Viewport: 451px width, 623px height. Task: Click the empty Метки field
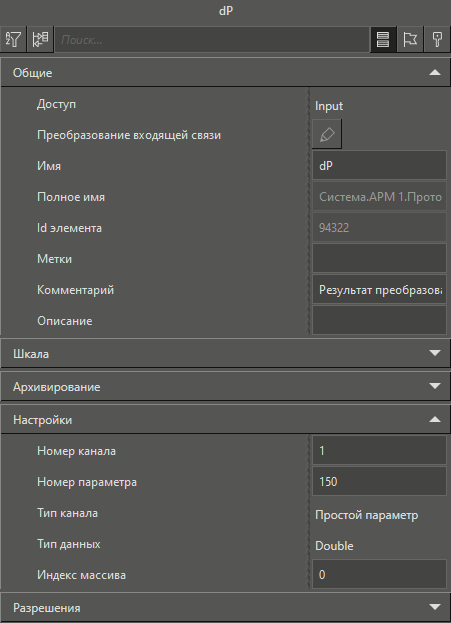click(x=379, y=259)
